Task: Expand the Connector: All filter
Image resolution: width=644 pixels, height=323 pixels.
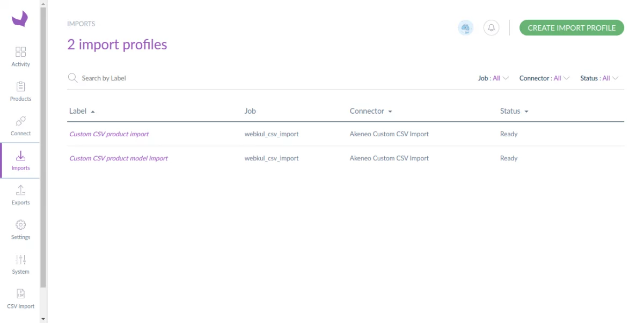Action: click(544, 78)
